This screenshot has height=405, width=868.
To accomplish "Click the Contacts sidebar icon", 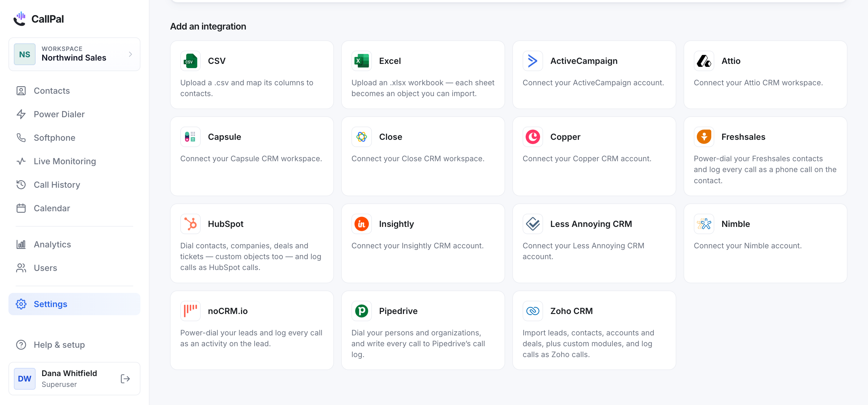I will coord(21,91).
